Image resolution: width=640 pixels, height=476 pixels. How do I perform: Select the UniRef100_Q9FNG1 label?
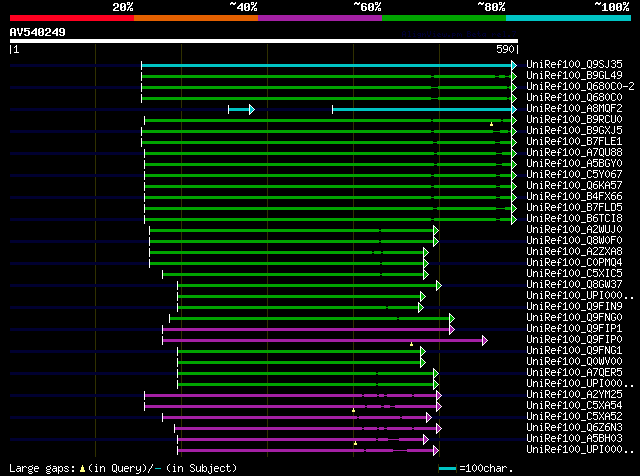pyautogui.click(x=574, y=351)
